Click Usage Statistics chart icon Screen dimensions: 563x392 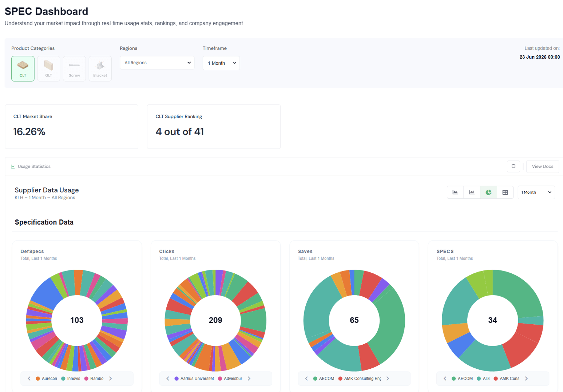click(x=13, y=167)
